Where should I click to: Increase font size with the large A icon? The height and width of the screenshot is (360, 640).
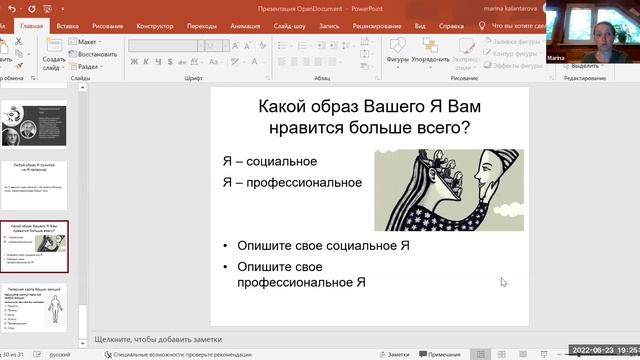236,46
